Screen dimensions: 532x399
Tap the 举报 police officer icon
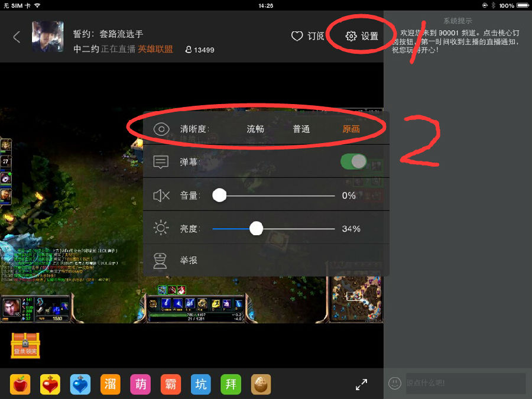pyautogui.click(x=160, y=261)
